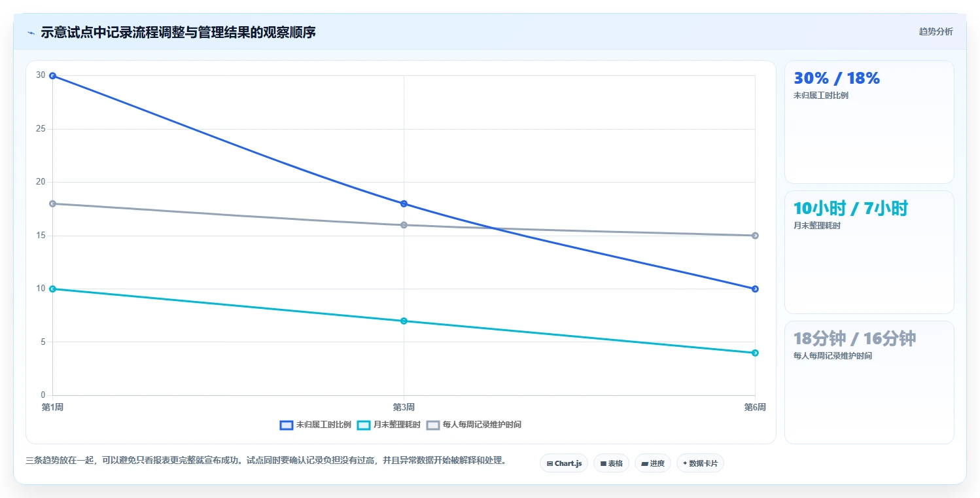Click the footer note starting with 三条趋势放在一起
Screen dimensions: 980x498
[267, 461]
